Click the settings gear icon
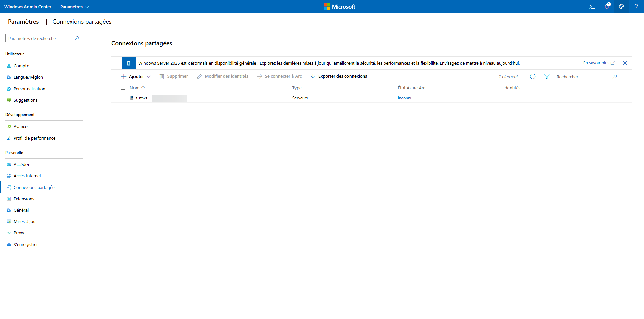644x319 pixels. tap(622, 7)
